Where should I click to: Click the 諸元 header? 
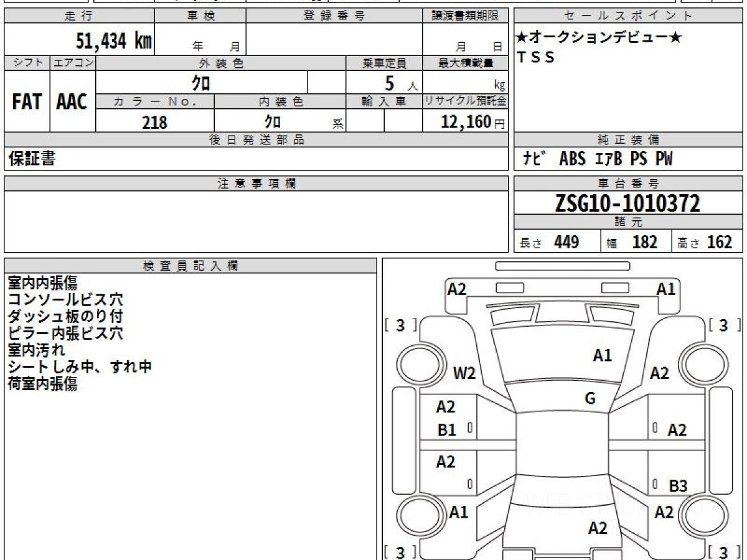point(628,222)
